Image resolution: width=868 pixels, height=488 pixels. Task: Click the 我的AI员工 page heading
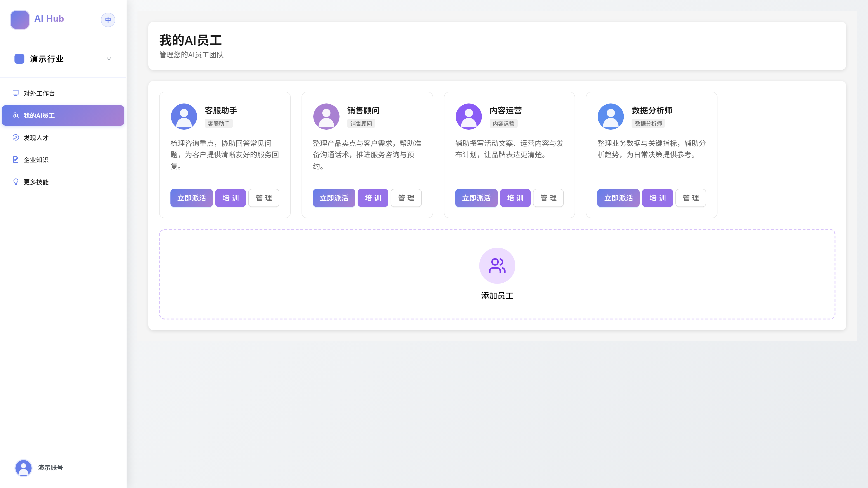(x=190, y=40)
